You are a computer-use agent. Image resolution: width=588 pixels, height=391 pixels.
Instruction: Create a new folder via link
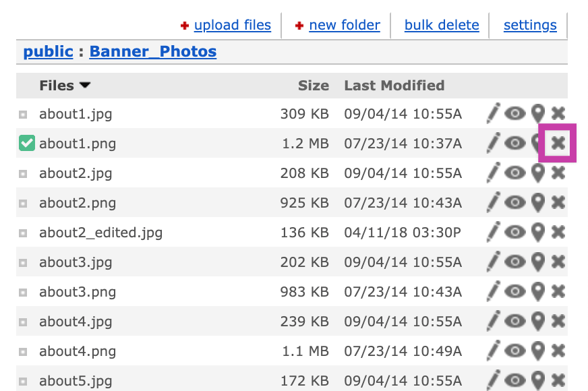coord(345,25)
